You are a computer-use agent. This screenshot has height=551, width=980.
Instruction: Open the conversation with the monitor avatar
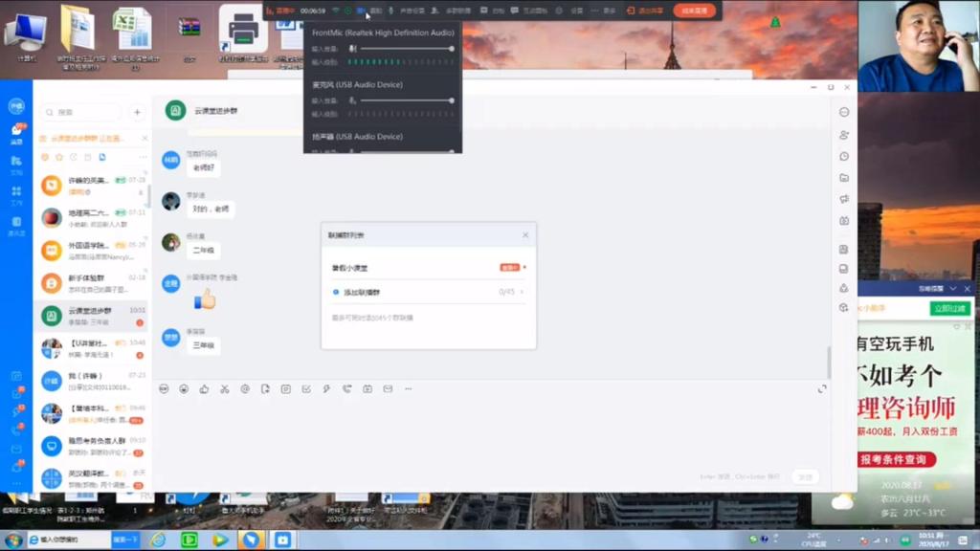pyautogui.click(x=92, y=446)
